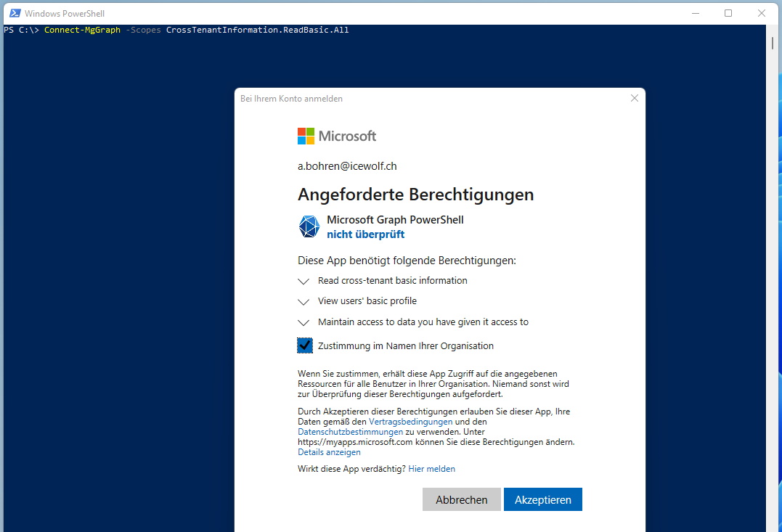Click the account a.bohren@icewolf.ch text
This screenshot has width=782, height=532.
click(x=347, y=166)
